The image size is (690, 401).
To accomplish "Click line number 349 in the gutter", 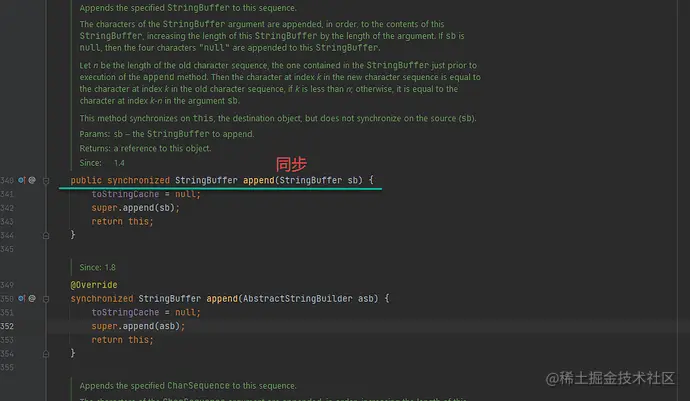I will [7, 285].
